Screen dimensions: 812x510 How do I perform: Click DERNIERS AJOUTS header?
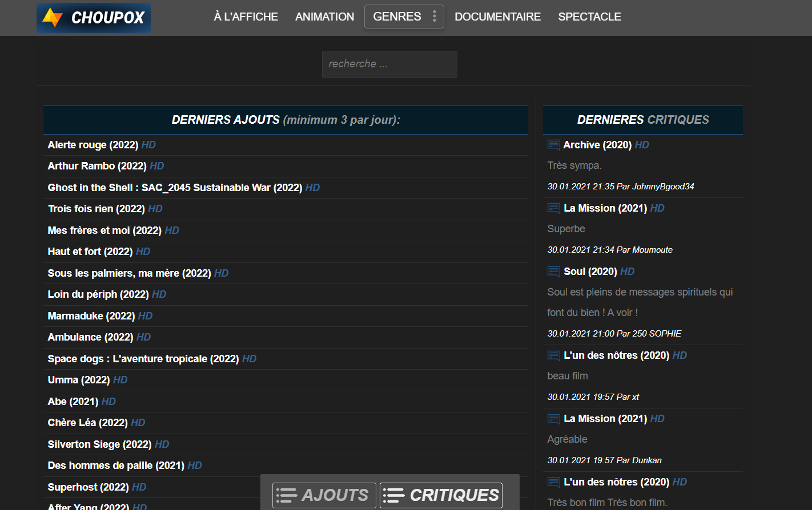286,120
